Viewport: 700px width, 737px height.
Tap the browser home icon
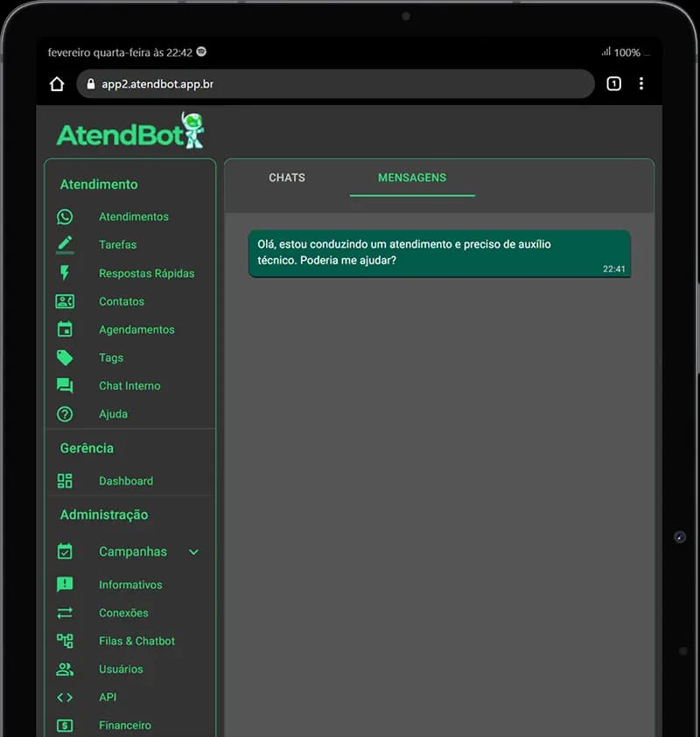point(57,84)
